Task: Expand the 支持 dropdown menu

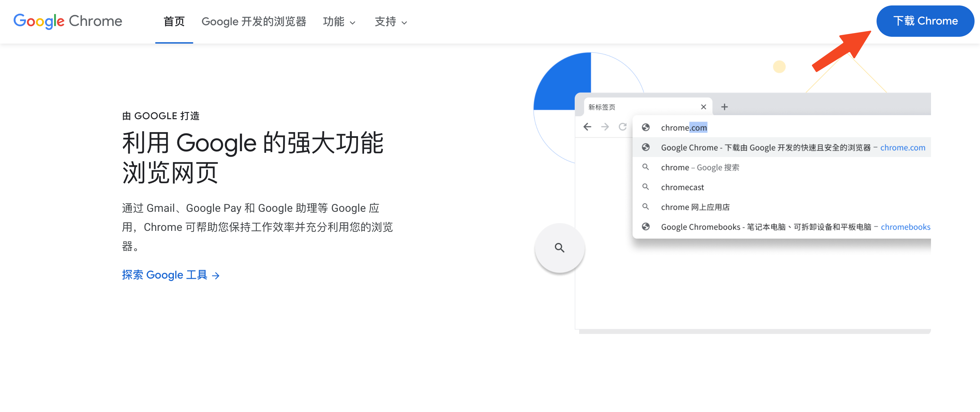Action: coord(391,22)
